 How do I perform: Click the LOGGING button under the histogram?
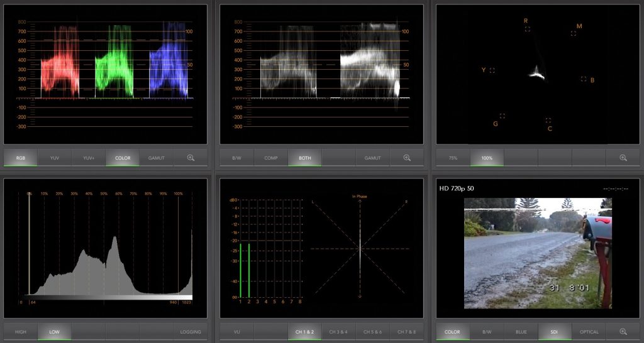click(191, 332)
